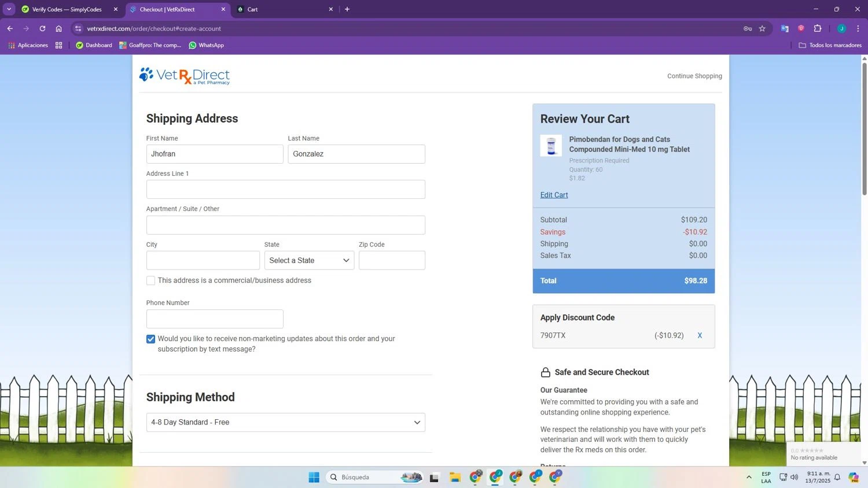
Task: Open the taskbar Task View icon
Action: [x=434, y=477]
